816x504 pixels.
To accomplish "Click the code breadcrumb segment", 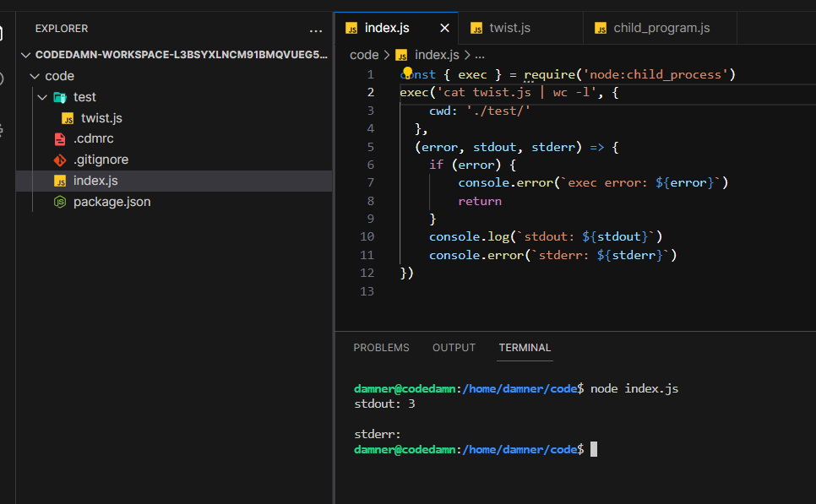I will coord(364,55).
